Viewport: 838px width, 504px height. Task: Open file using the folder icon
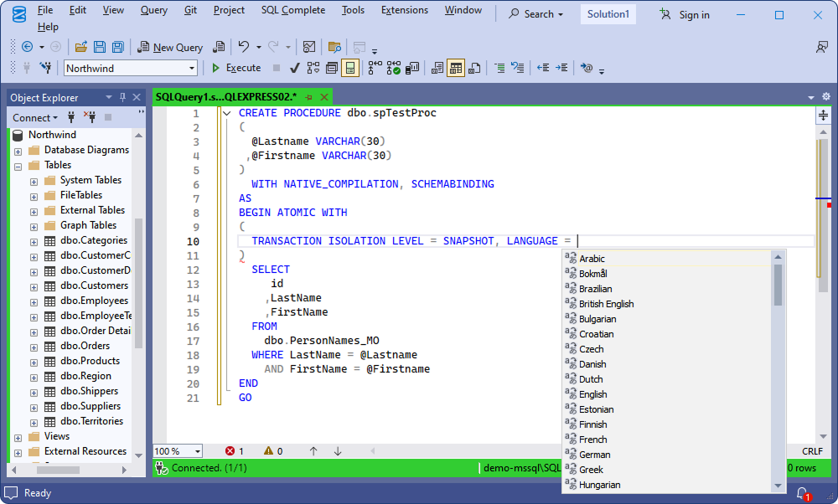(x=81, y=47)
